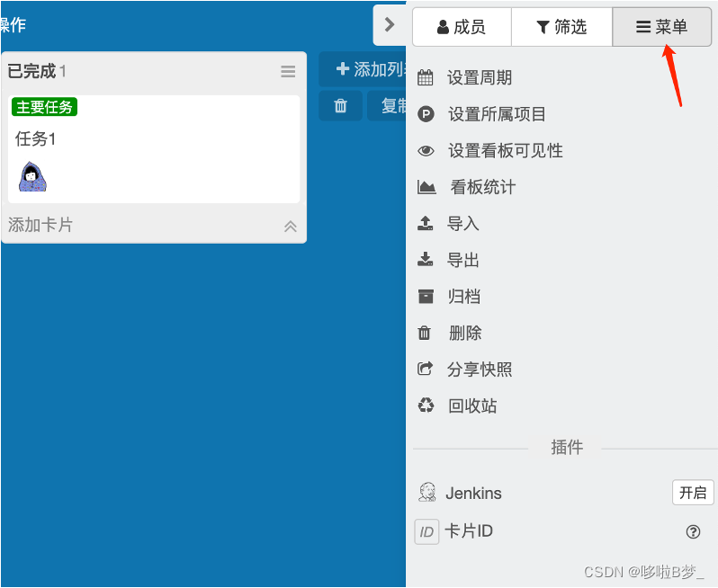Choose 导入 import option

pos(463,224)
